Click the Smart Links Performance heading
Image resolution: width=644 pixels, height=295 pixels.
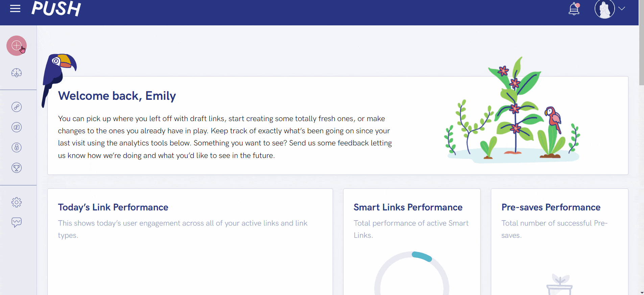(408, 207)
